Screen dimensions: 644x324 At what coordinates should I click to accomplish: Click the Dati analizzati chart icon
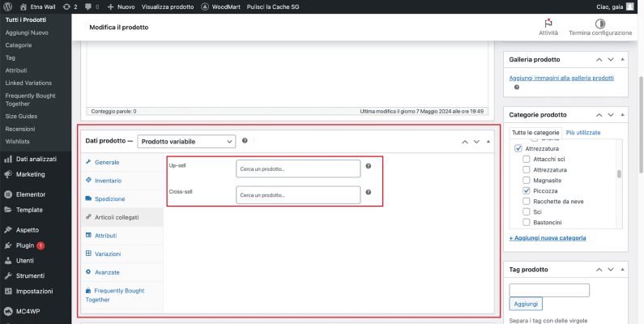[x=8, y=159]
